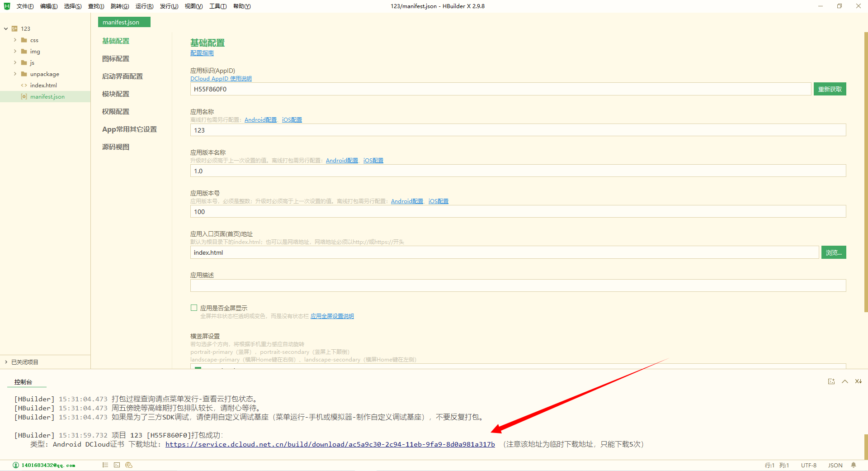Open the 运行(R) menu
This screenshot has width=868, height=471.
pyautogui.click(x=144, y=6)
